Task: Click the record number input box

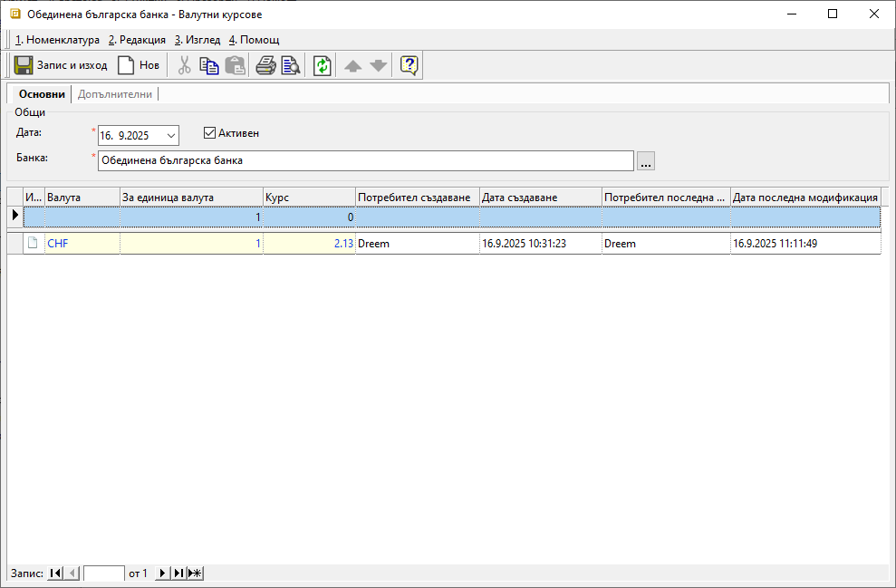Action: pyautogui.click(x=104, y=574)
